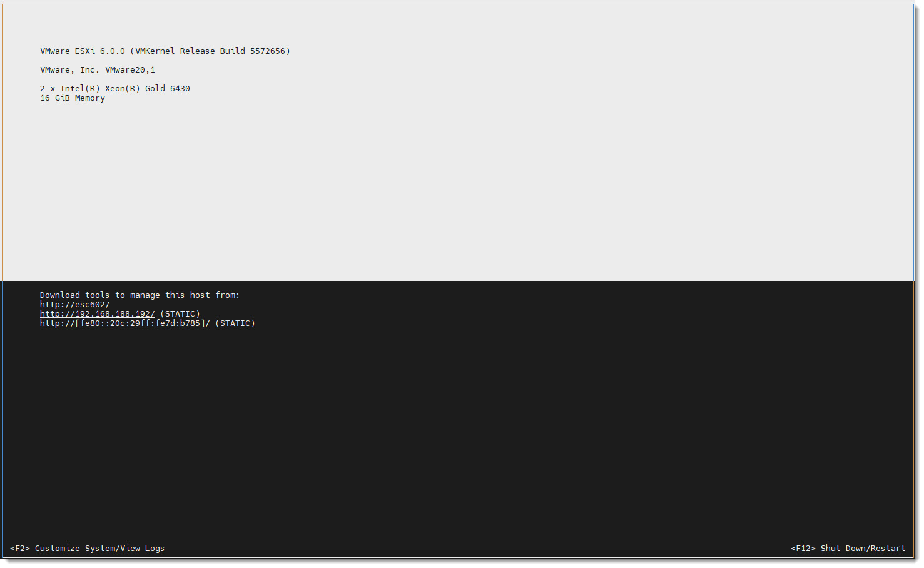Click the 16 GiB Memory line
The height and width of the screenshot is (568, 924).
[x=73, y=98]
